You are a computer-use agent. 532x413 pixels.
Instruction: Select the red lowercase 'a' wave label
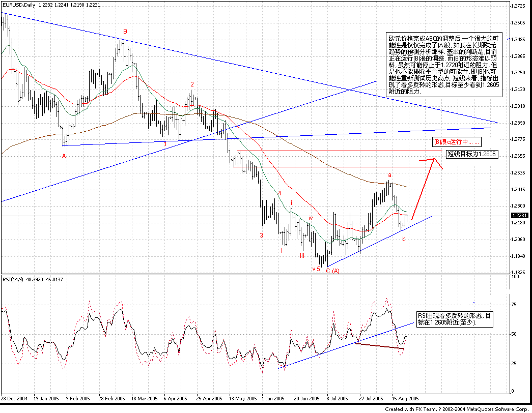click(390, 175)
